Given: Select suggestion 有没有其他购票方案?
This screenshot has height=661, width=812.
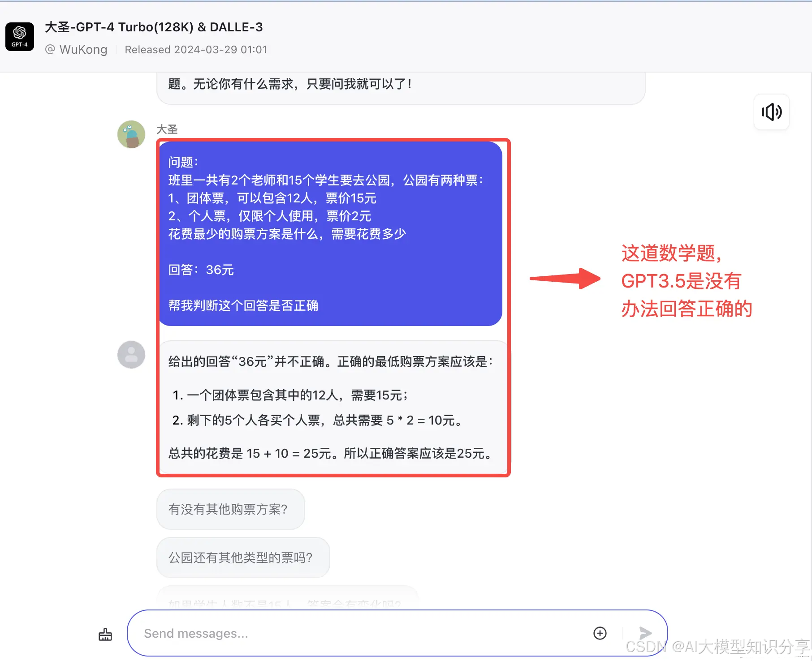Looking at the screenshot, I should pyautogui.click(x=231, y=509).
